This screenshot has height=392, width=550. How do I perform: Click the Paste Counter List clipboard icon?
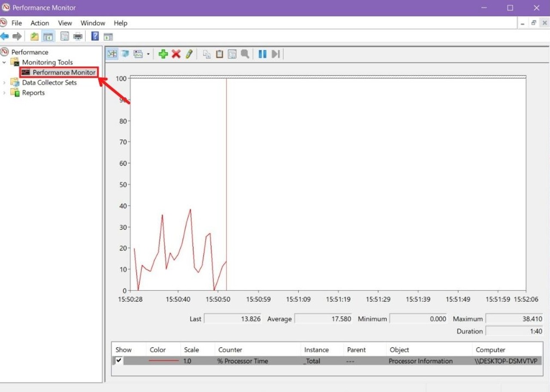click(x=220, y=54)
